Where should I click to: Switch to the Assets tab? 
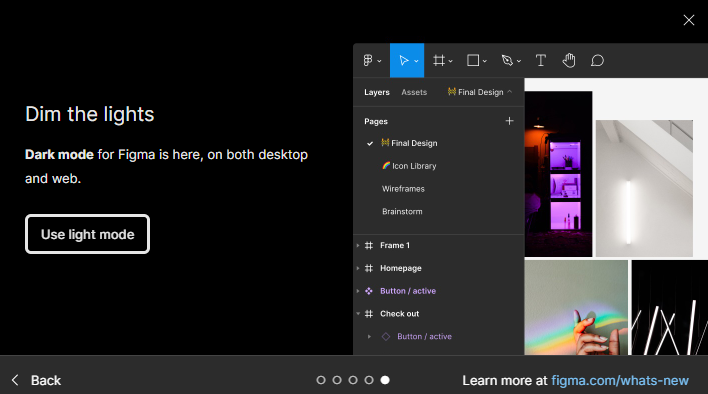click(x=414, y=92)
